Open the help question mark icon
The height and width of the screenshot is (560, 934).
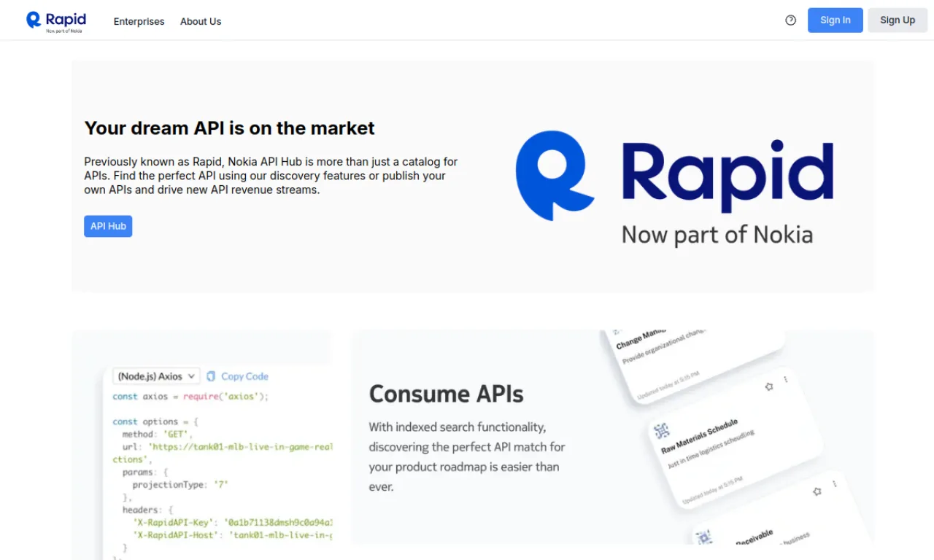point(790,20)
